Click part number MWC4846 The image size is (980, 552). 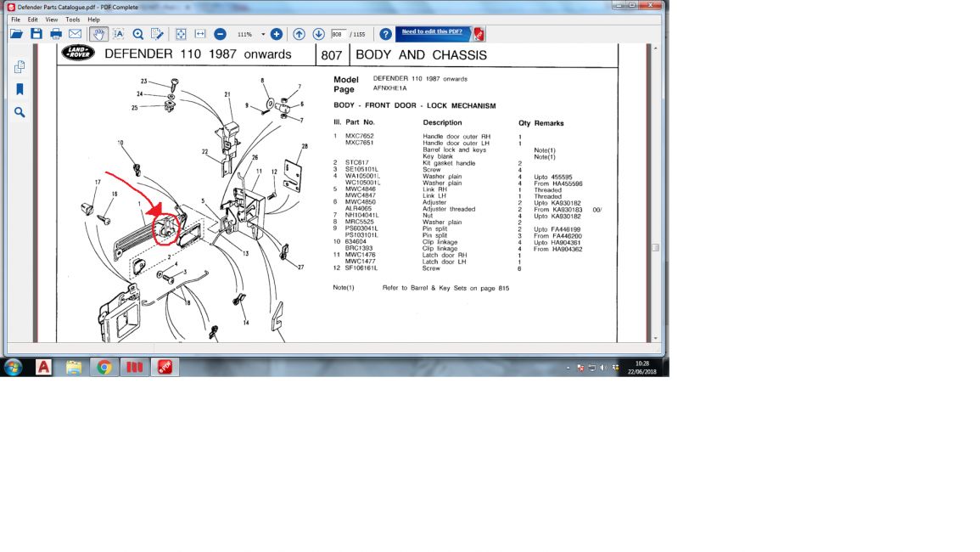coord(361,189)
